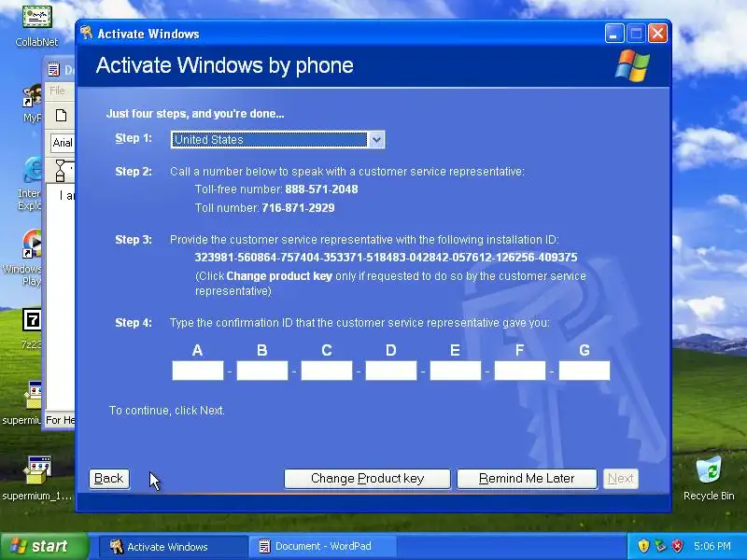Select the monkey shortcut desktop icon
747x560 pixels.
(32, 104)
